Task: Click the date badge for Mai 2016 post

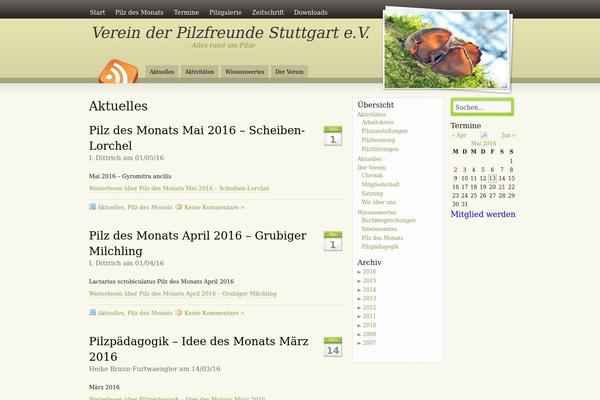Action: [333, 136]
